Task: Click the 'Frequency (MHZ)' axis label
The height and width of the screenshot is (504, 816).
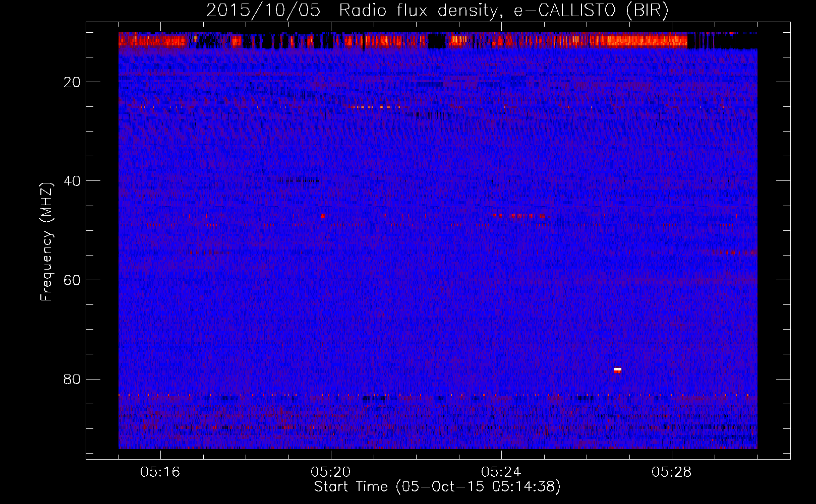Action: [46, 242]
